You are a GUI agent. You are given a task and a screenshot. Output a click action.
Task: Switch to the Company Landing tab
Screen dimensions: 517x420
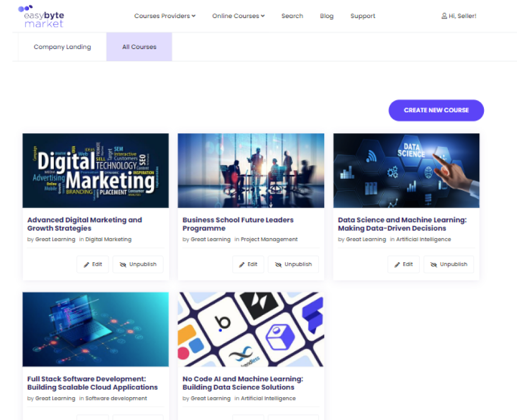pyautogui.click(x=62, y=47)
